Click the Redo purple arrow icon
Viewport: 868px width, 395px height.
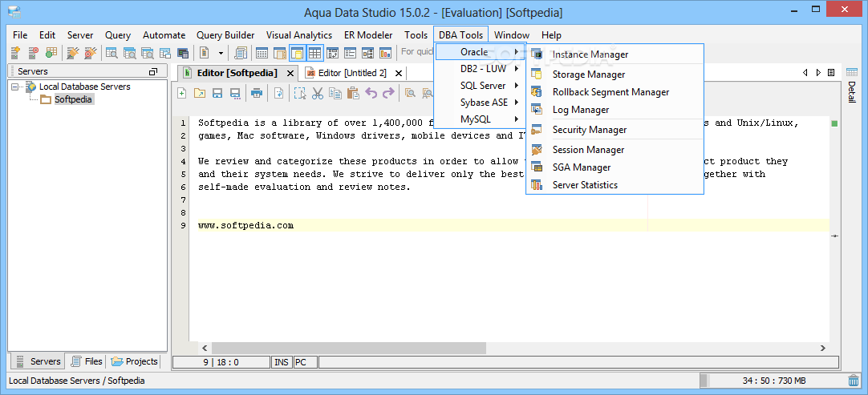pos(388,93)
